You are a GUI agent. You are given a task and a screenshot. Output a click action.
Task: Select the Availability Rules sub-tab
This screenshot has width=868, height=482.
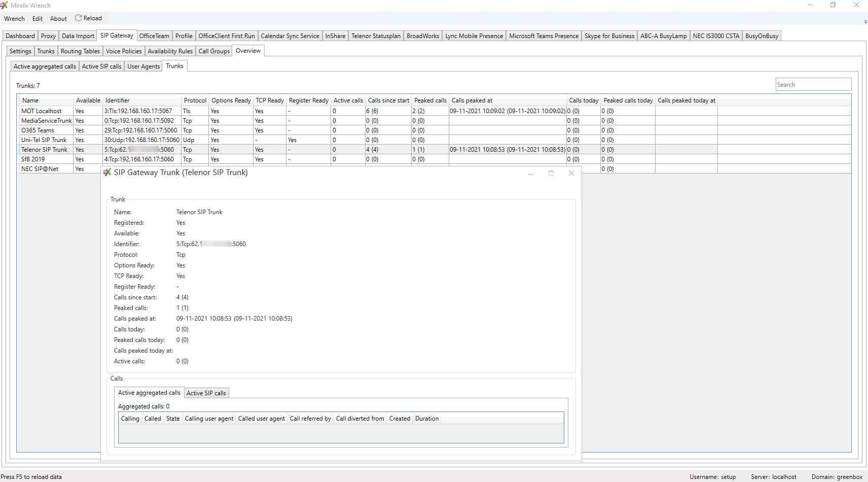170,51
